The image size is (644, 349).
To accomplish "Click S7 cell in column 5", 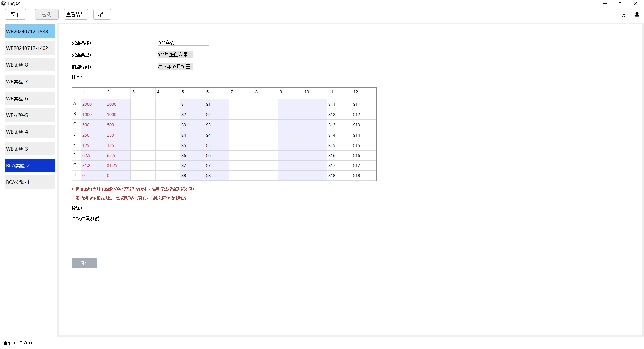I will pos(193,165).
